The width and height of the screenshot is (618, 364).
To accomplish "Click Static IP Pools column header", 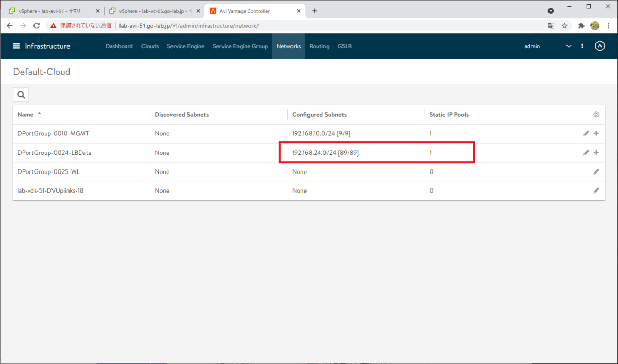I will (449, 114).
